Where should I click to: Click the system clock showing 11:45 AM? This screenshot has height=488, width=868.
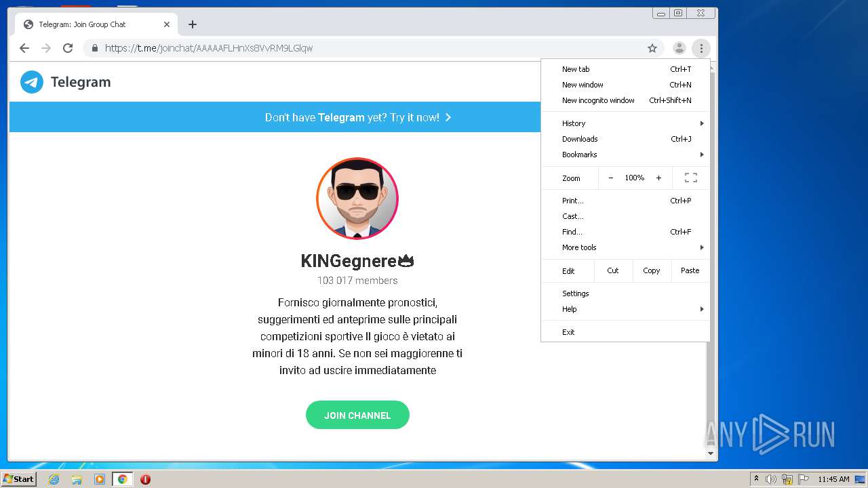[x=833, y=479]
